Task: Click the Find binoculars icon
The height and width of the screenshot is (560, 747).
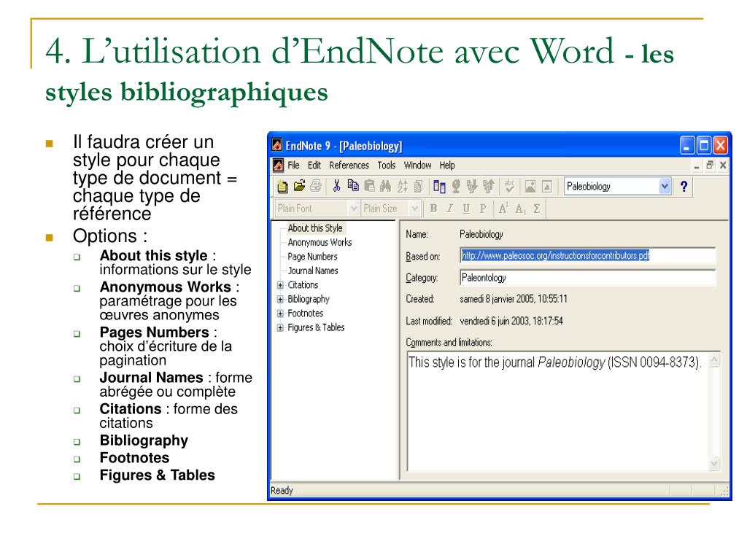Action: 385,186
